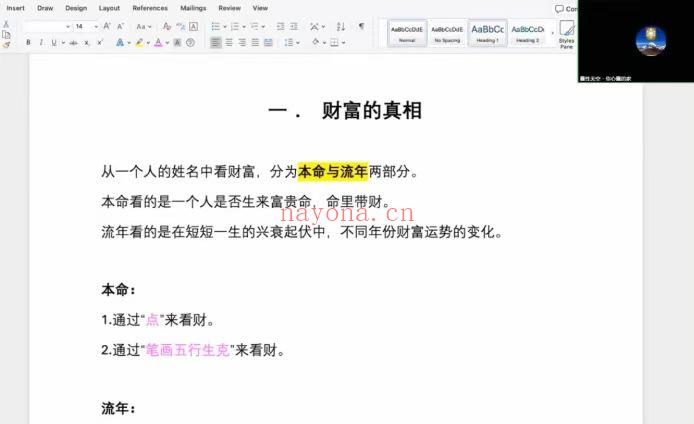Viewport: 694px width, 424px height.
Task: Apply character border icon
Action: click(193, 27)
